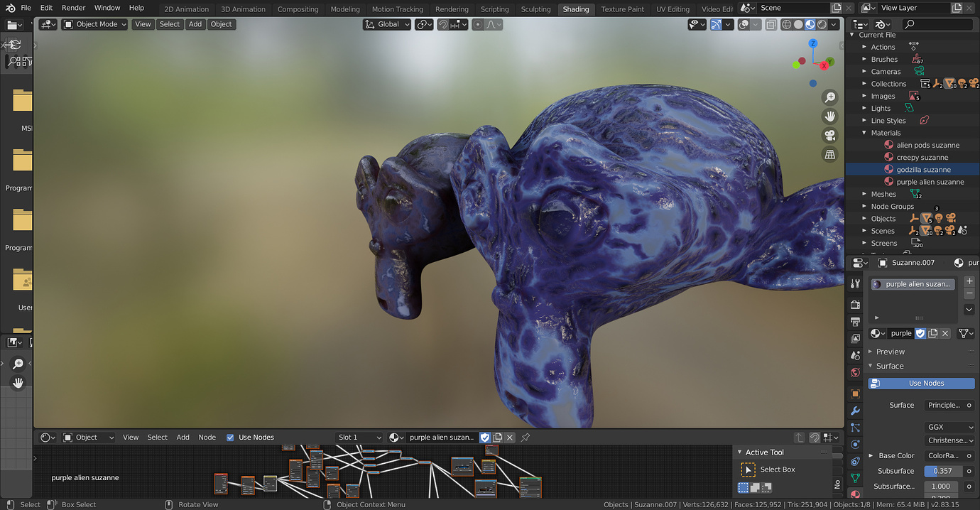Remove the selected material slot
The width and height of the screenshot is (980, 510).
click(x=969, y=293)
